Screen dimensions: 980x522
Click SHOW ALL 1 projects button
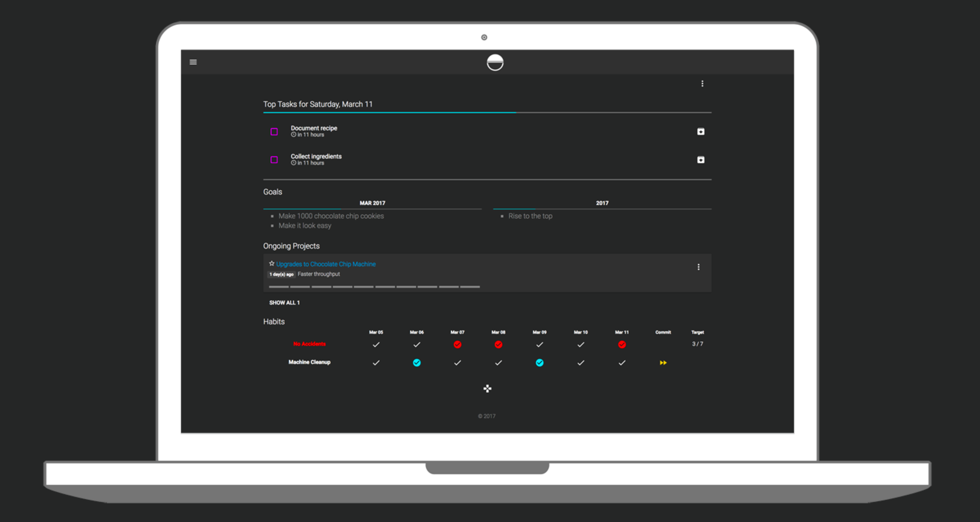pos(284,302)
